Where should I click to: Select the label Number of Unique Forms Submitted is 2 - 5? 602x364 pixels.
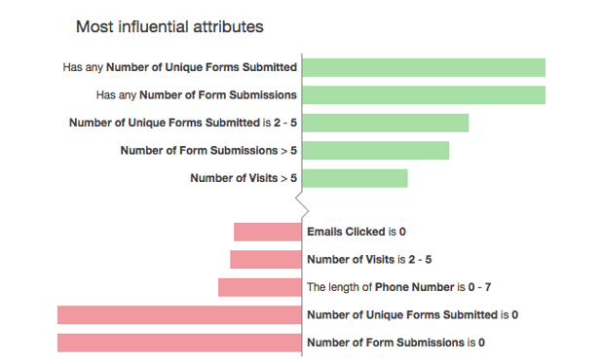click(x=183, y=123)
